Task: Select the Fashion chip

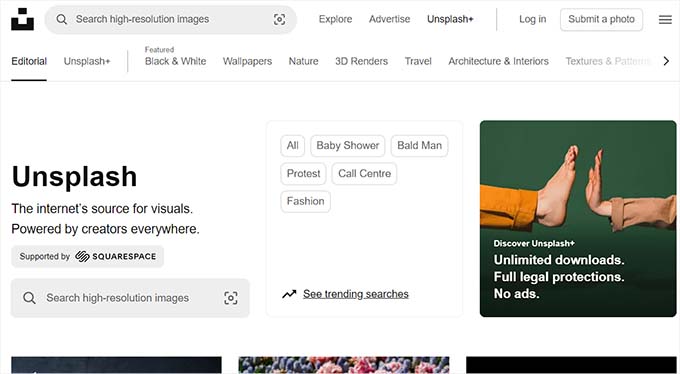Action: [x=305, y=201]
